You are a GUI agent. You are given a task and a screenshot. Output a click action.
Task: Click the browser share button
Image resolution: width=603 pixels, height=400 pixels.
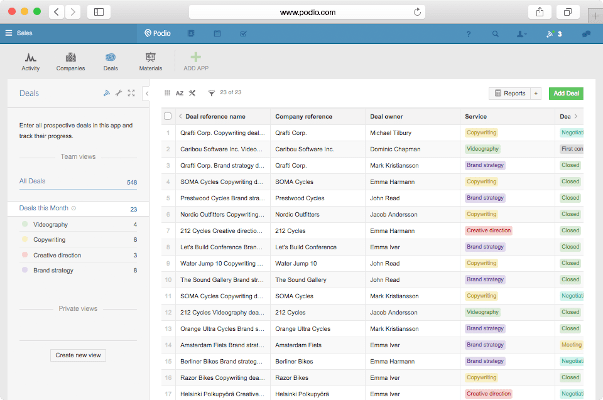click(540, 12)
